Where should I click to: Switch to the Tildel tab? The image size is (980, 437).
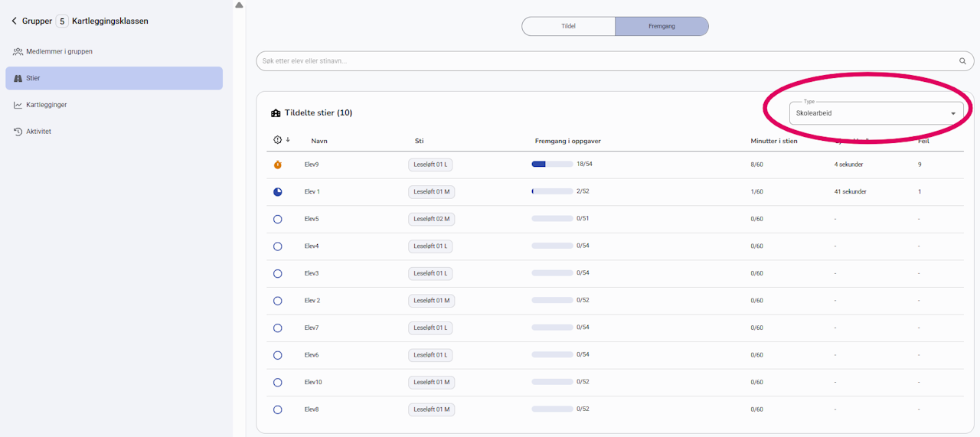click(568, 26)
